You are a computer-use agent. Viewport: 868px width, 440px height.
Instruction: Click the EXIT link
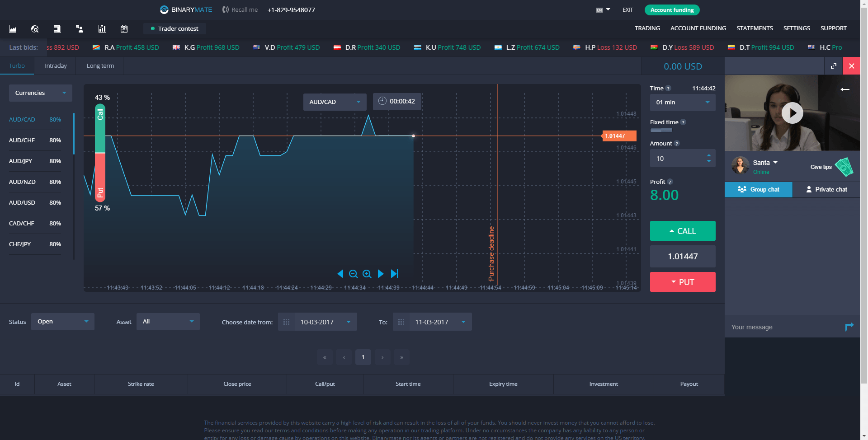(627, 10)
